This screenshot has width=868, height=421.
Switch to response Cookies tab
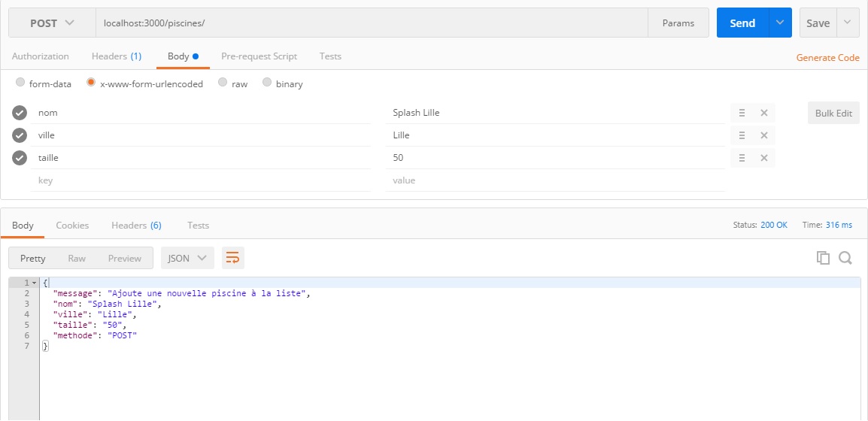[72, 226]
